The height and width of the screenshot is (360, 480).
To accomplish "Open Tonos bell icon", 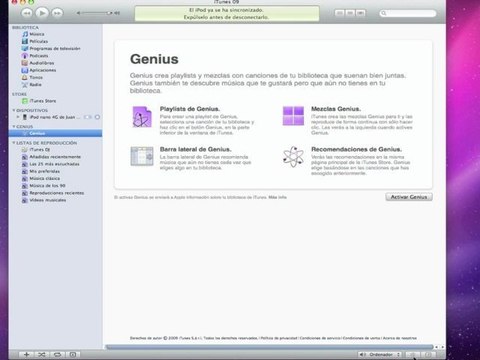I will 25,77.
